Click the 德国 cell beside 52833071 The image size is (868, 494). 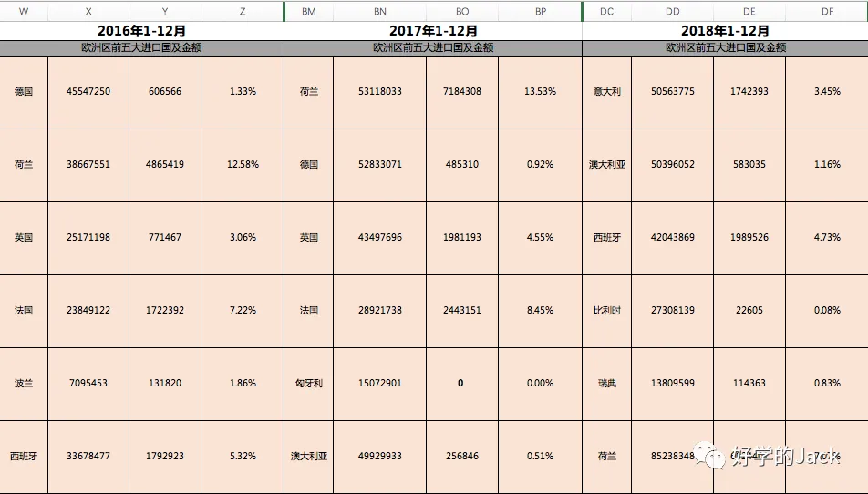[309, 165]
